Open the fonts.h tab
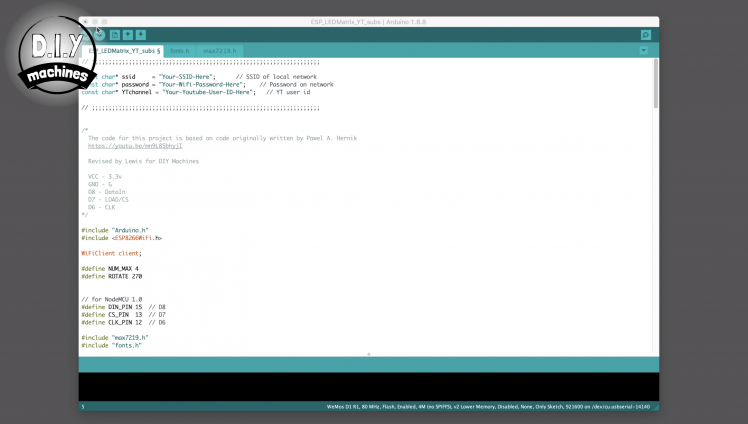 point(179,50)
